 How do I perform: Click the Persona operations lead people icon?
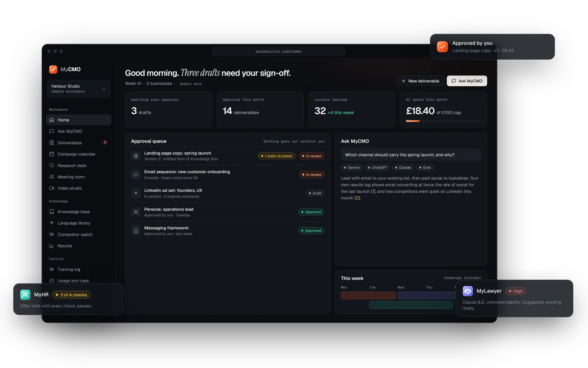click(136, 212)
